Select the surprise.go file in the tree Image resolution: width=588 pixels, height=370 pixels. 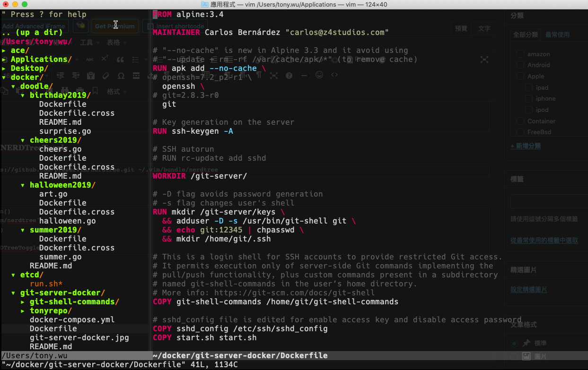(x=65, y=131)
